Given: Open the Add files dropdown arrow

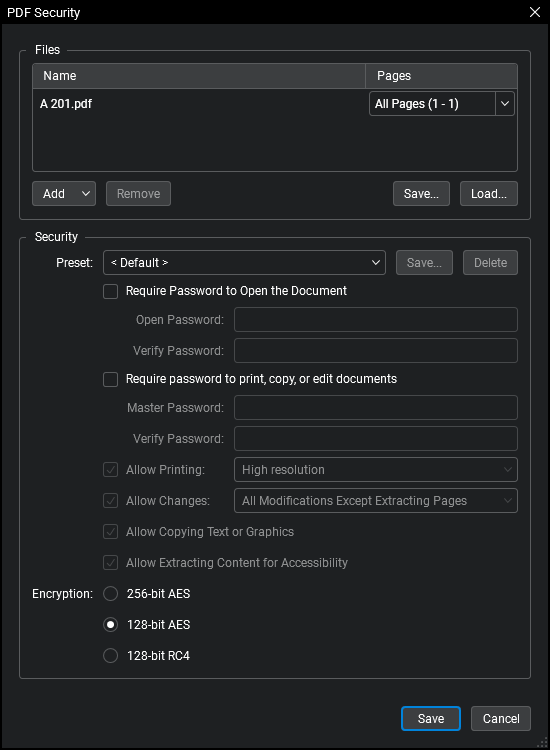Looking at the screenshot, I should [x=86, y=194].
